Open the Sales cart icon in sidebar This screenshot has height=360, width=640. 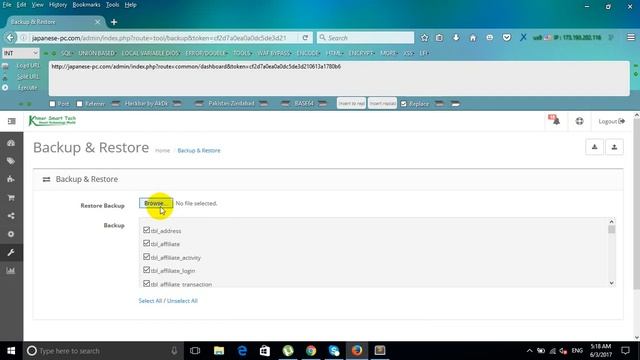click(11, 198)
